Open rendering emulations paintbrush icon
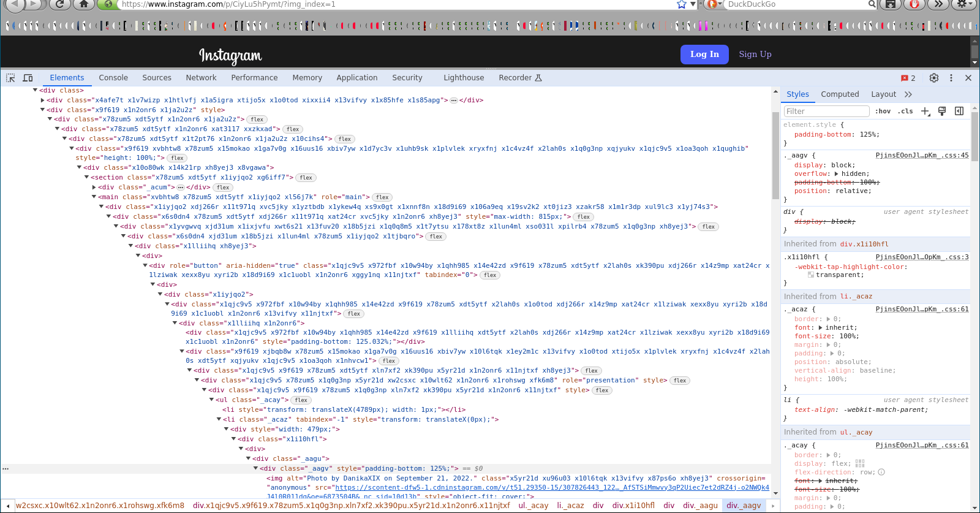980x513 pixels. [x=942, y=111]
